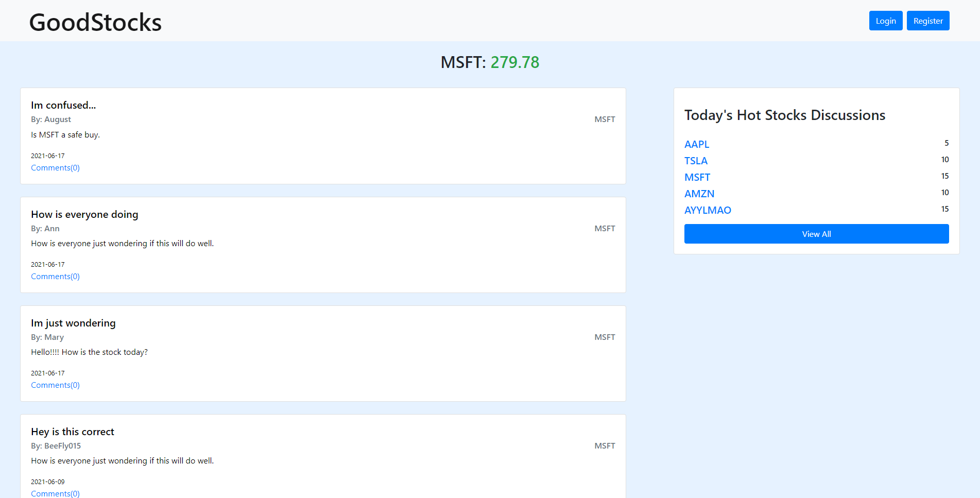Click the MSFT tag on Mary's post
Image resolution: width=980 pixels, height=498 pixels.
coord(605,337)
